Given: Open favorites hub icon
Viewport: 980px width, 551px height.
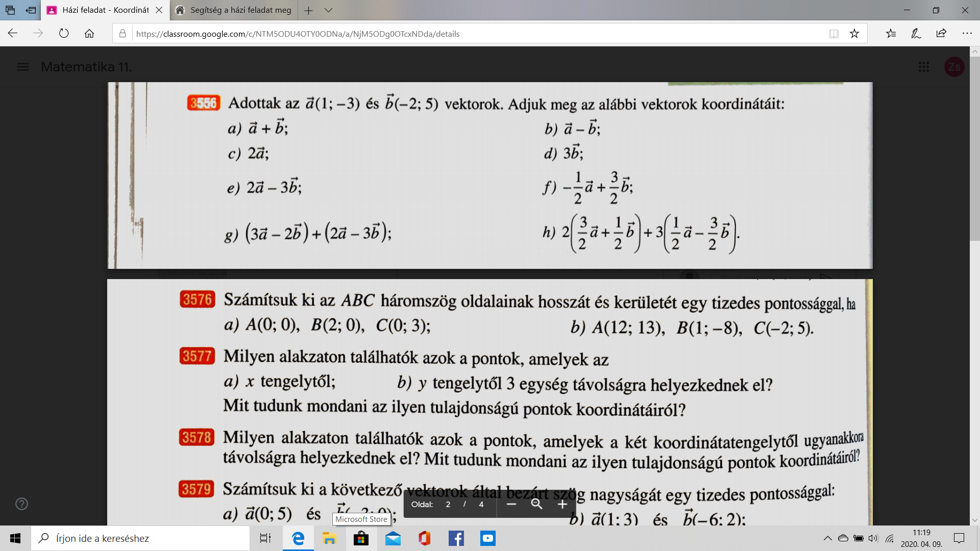Looking at the screenshot, I should pyautogui.click(x=891, y=34).
